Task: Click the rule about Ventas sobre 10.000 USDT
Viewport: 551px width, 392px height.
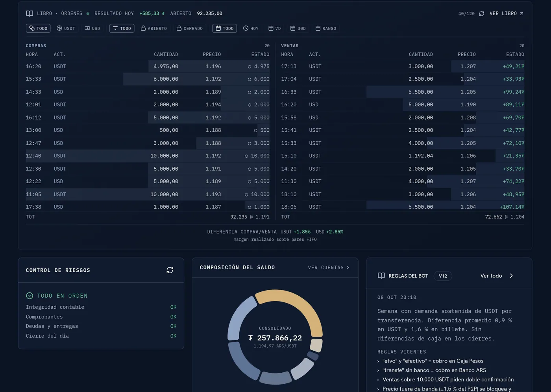Action: click(448, 379)
